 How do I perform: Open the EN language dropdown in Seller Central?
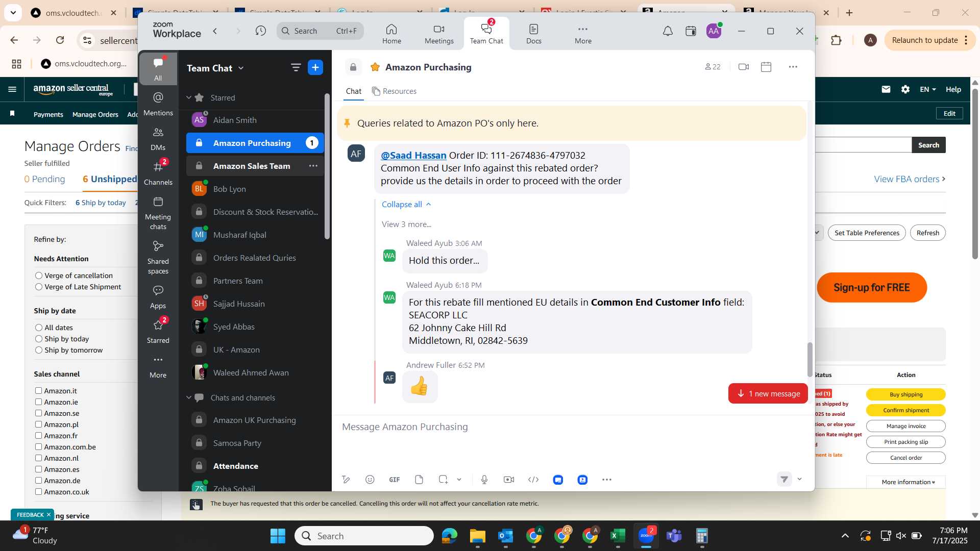[x=927, y=89]
